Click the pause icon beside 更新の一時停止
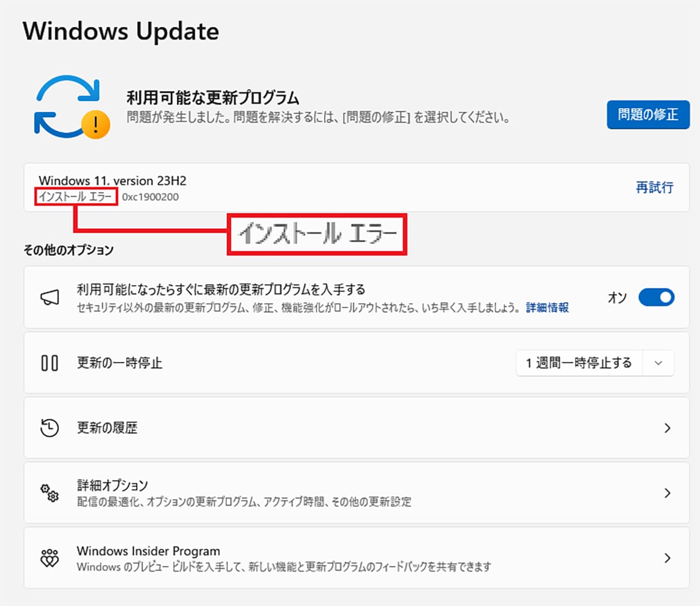Screen dimensions: 700x606 (50, 363)
